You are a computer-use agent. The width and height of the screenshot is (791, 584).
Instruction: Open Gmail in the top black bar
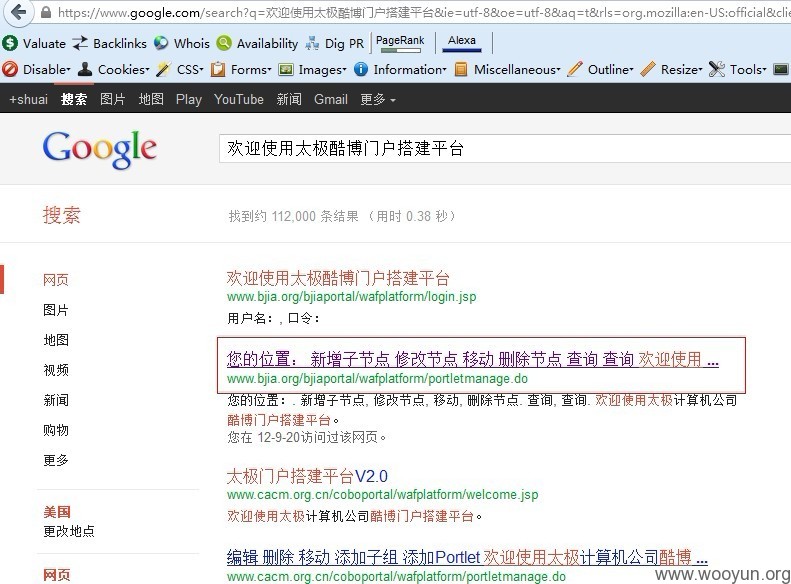(331, 99)
